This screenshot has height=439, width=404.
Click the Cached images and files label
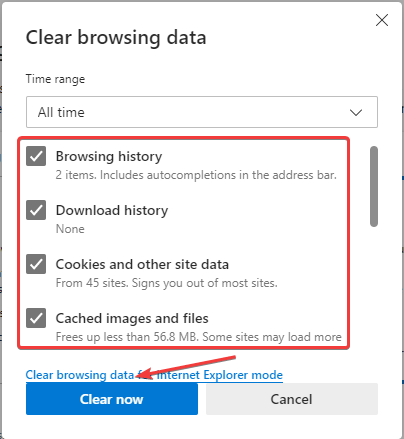[x=132, y=318]
